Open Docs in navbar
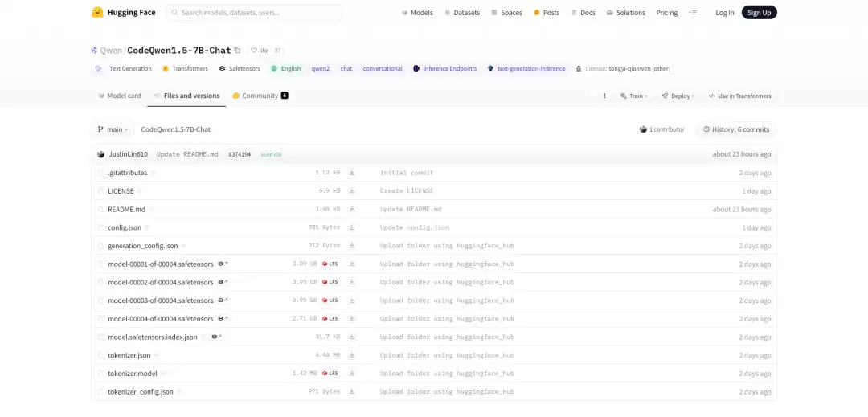The image size is (868, 417). 583,13
